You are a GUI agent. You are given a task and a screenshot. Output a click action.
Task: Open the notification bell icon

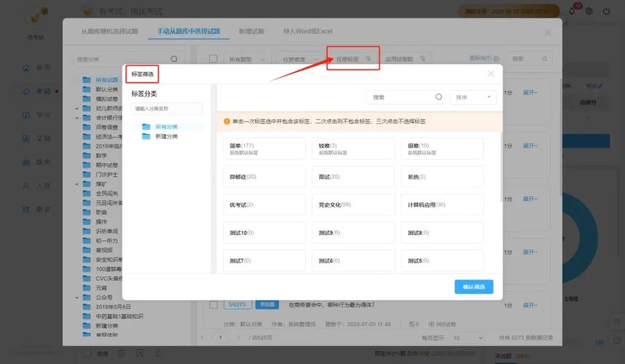[572, 12]
